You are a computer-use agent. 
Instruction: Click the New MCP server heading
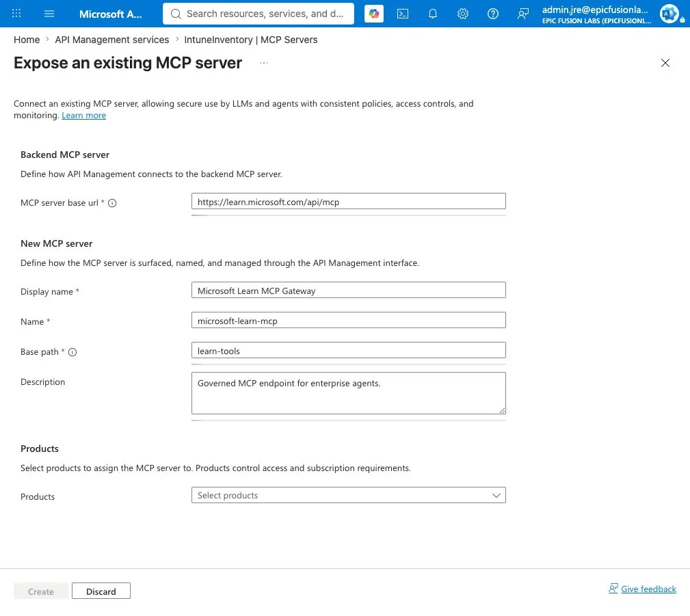tap(56, 244)
